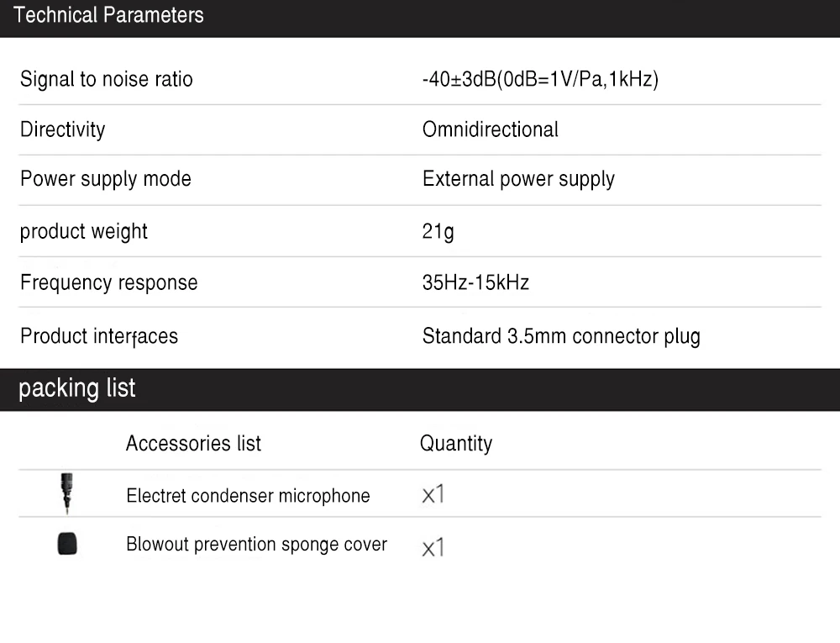
Task: Select the Directivity row label
Action: pos(63,129)
